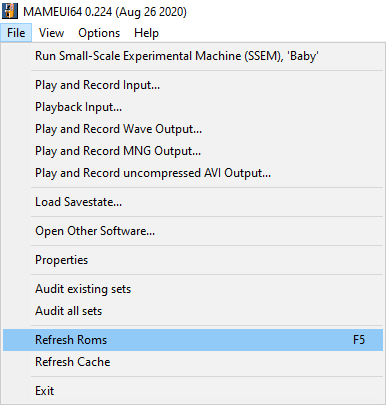The width and height of the screenshot is (386, 405).
Task: Select Audit existing sets
Action: pos(193,289)
